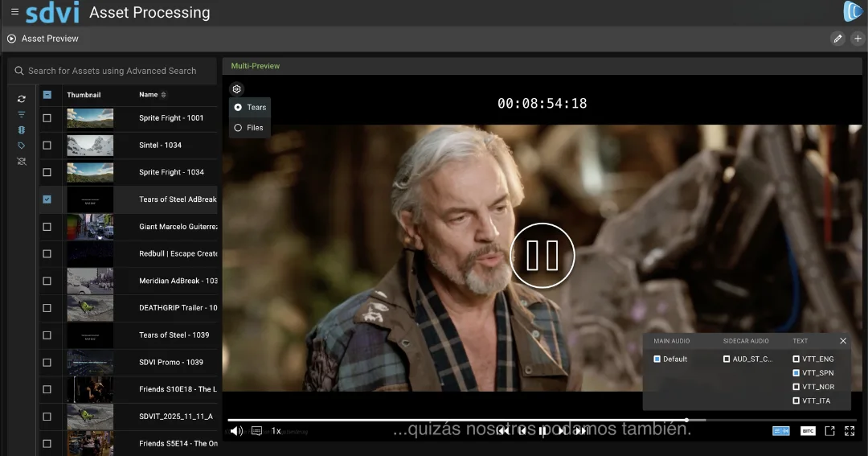The image size is (868, 456).
Task: Open the Multi-Preview tab
Action: tap(256, 66)
